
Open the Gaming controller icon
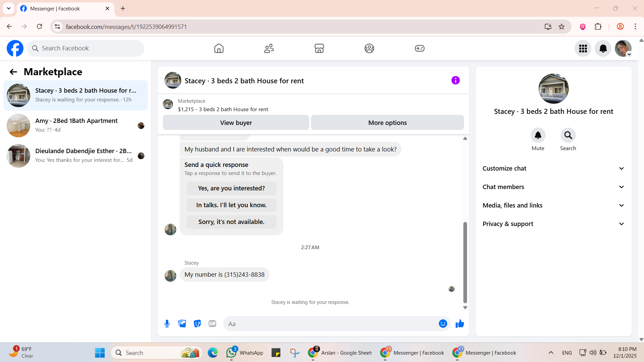[x=419, y=48]
